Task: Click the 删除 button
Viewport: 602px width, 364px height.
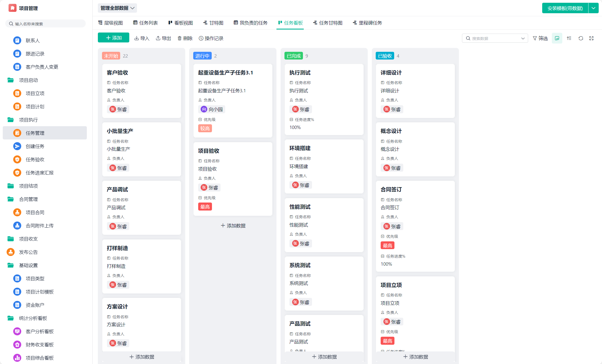Action: tap(185, 38)
